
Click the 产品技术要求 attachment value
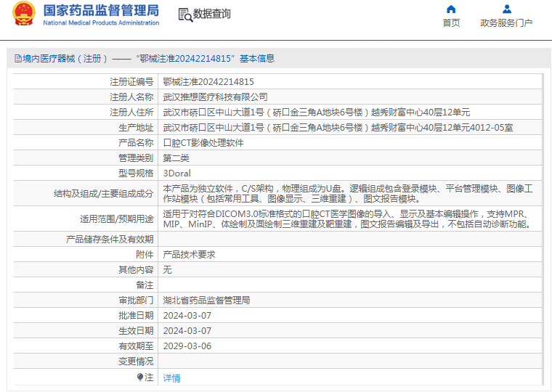(189, 254)
